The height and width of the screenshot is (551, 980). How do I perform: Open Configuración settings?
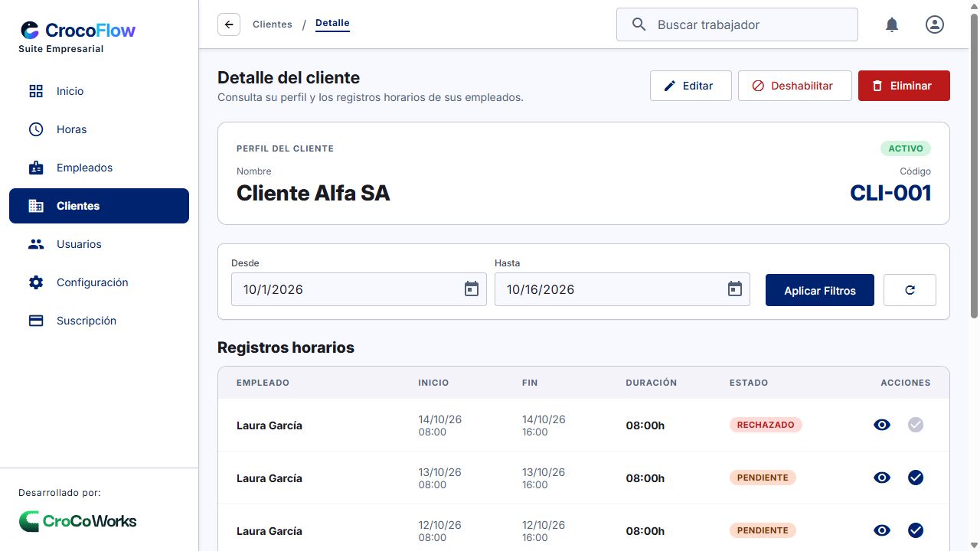pos(99,282)
